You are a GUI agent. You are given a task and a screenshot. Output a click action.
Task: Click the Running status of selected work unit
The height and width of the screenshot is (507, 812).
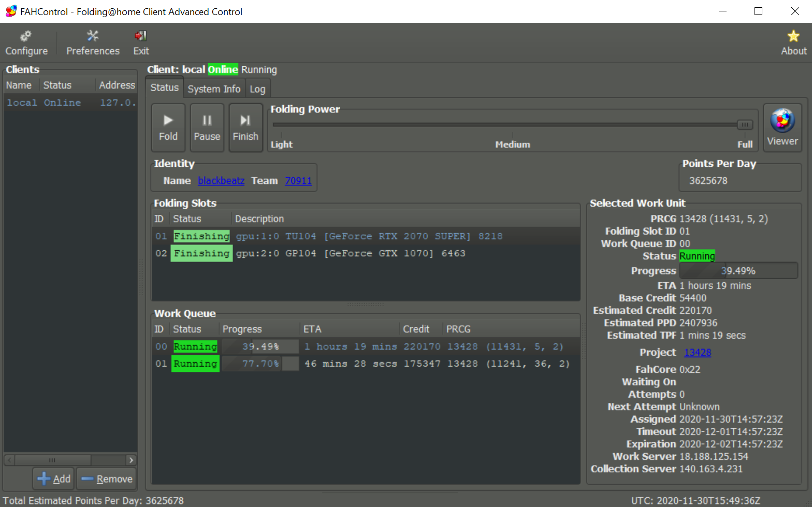click(x=697, y=256)
